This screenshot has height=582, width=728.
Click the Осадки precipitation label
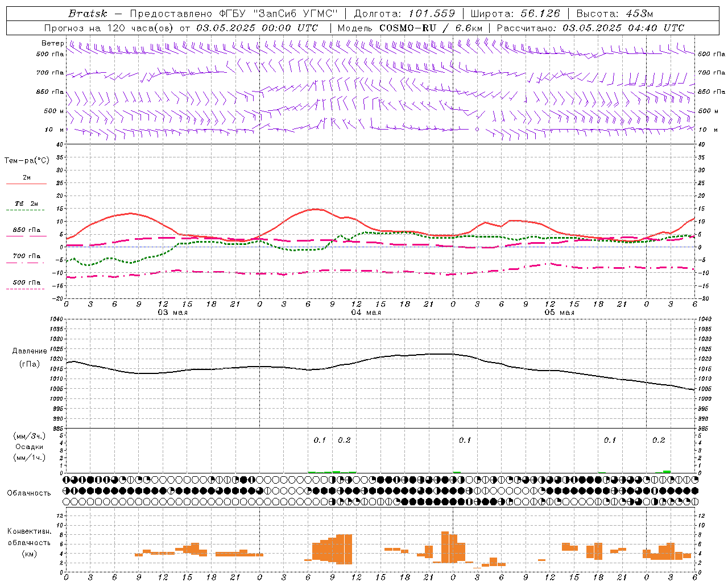point(30,447)
